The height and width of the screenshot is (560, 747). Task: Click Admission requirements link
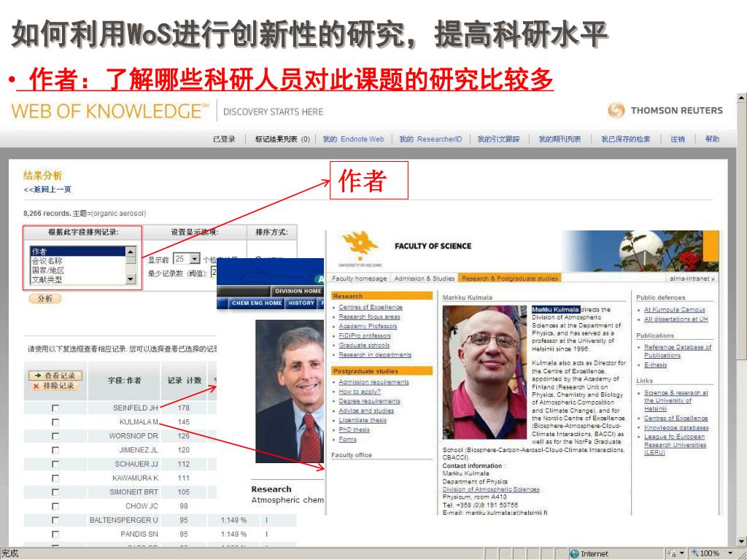pos(373,382)
